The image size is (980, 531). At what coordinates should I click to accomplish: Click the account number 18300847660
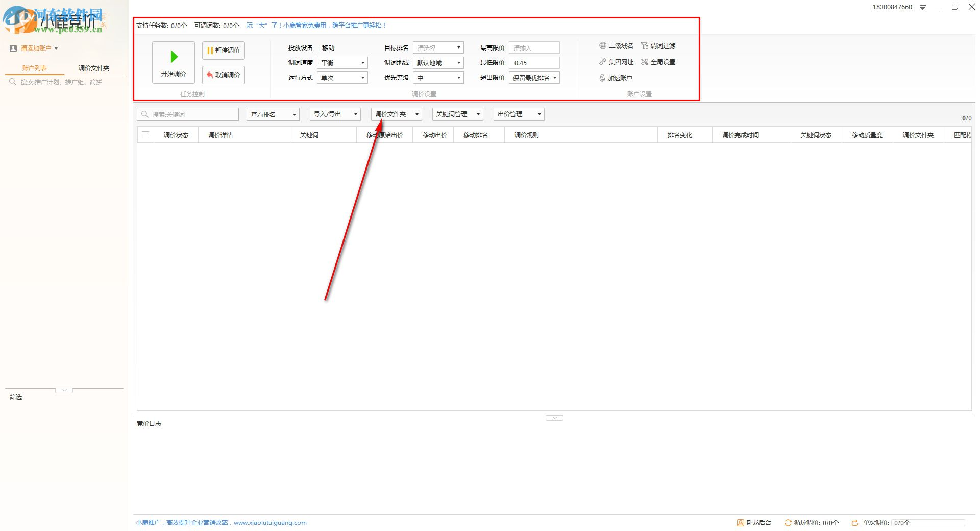892,7
